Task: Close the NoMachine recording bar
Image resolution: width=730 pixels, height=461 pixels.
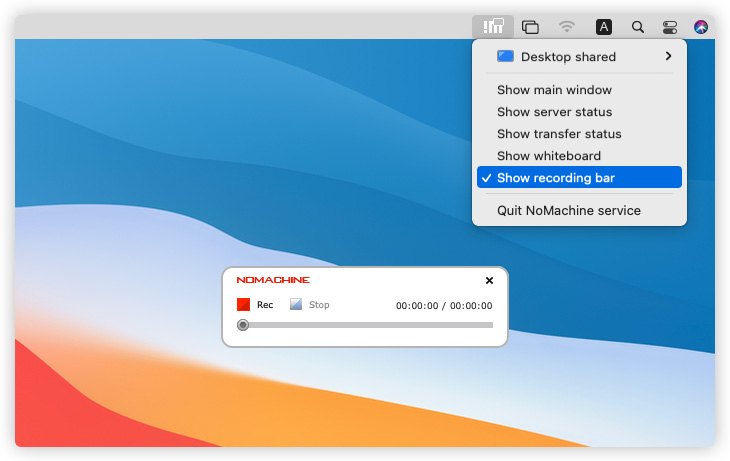Action: 489,281
